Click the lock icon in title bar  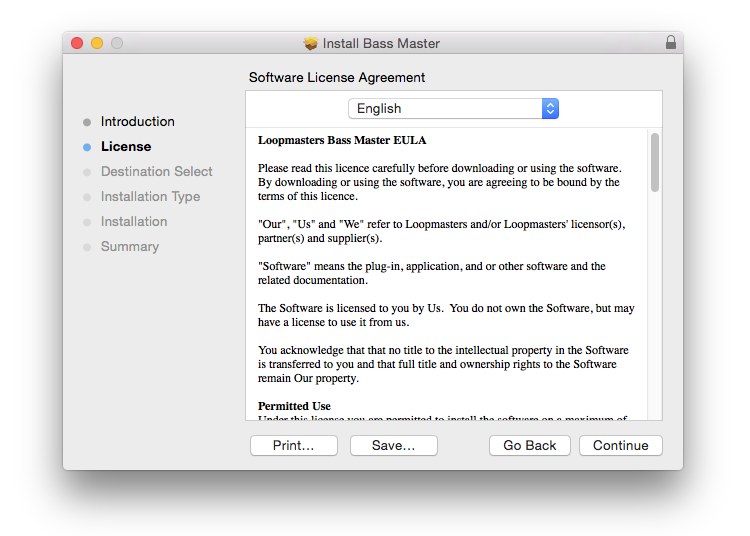[670, 43]
